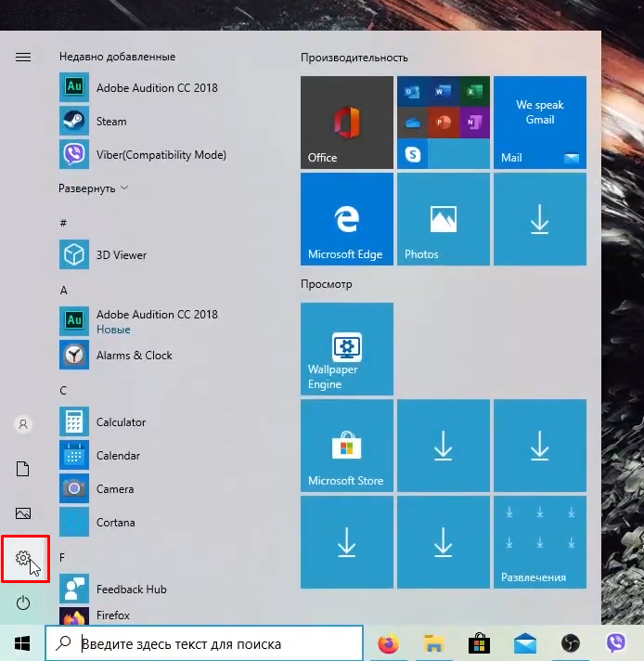Open Microsoft Store from the taskbar
This screenshot has width=644, height=661.
(x=479, y=643)
